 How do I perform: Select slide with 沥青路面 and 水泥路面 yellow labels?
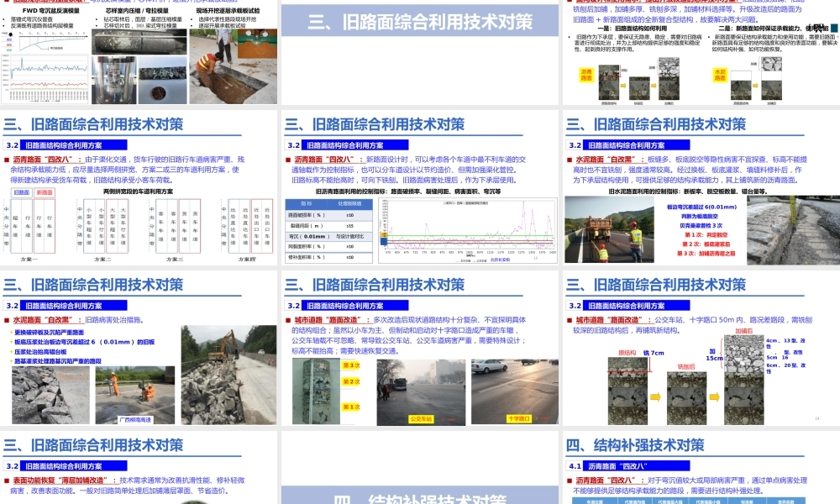coord(701,52)
